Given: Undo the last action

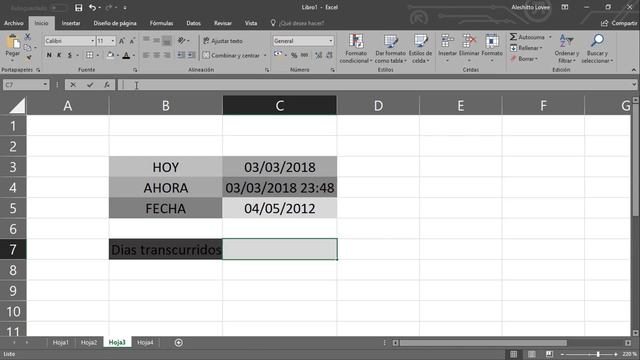Looking at the screenshot, I should click(93, 7).
